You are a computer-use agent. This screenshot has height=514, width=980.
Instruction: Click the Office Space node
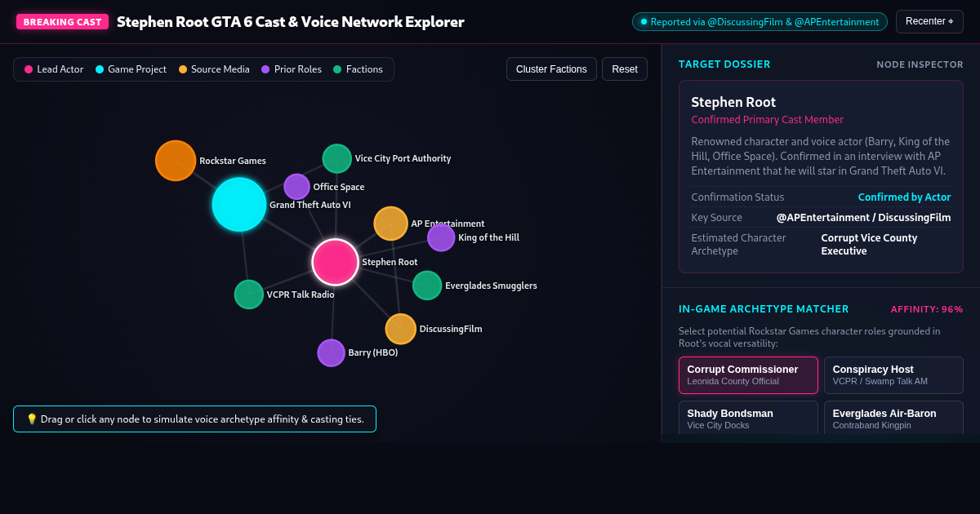click(296, 187)
